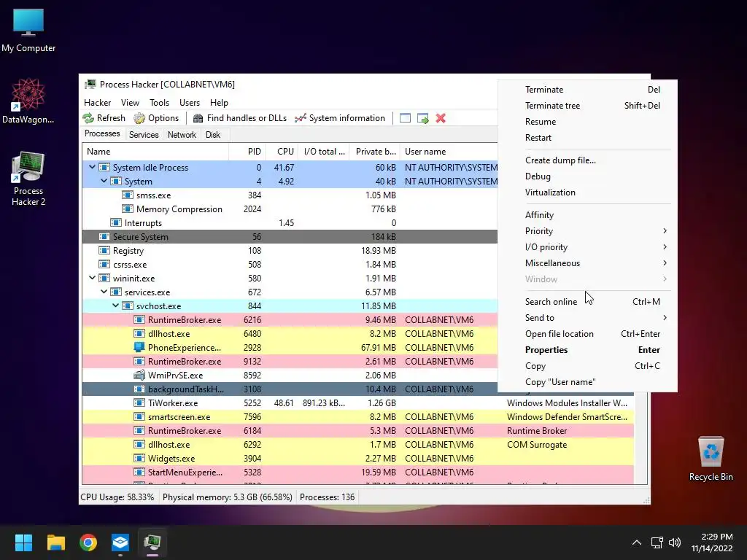747x560 pixels.
Task: Collapse the svchost.exe tree node
Action: [x=116, y=306]
